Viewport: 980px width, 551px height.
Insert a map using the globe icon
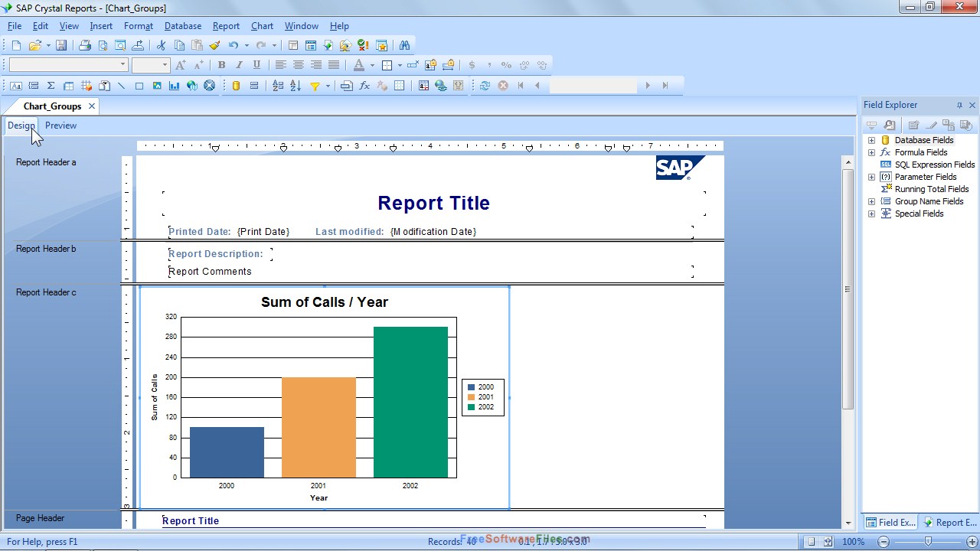pyautogui.click(x=191, y=85)
